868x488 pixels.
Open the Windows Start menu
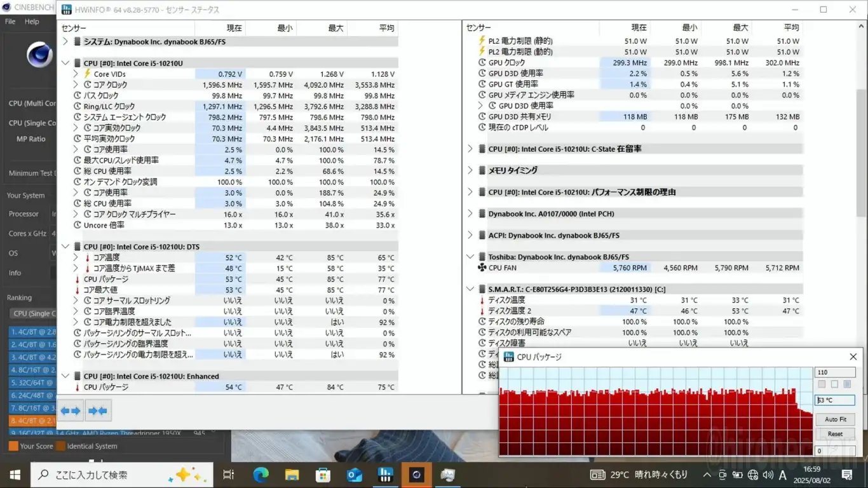click(x=15, y=475)
